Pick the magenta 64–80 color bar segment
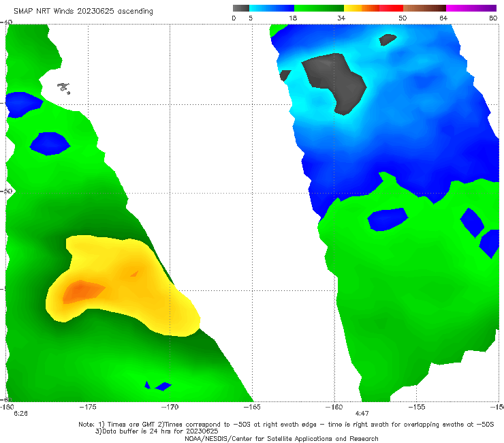The image size is (504, 443). [x=471, y=8]
